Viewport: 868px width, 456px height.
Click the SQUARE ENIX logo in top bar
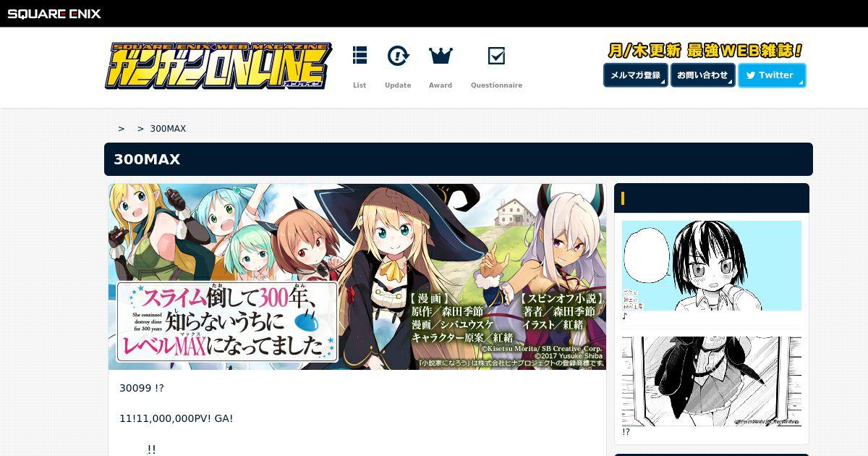tap(54, 13)
